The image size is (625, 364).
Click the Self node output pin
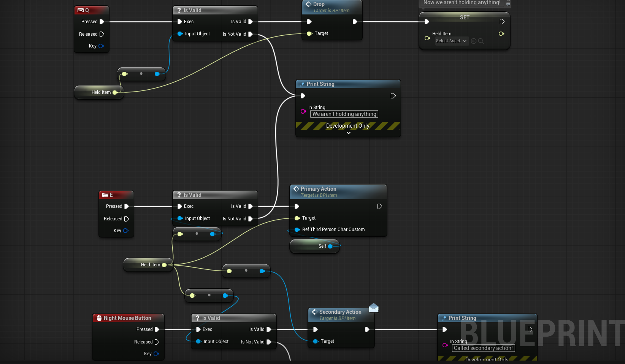click(331, 246)
